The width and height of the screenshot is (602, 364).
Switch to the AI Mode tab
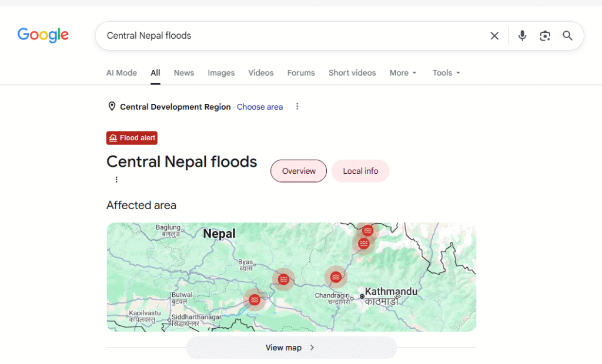121,73
